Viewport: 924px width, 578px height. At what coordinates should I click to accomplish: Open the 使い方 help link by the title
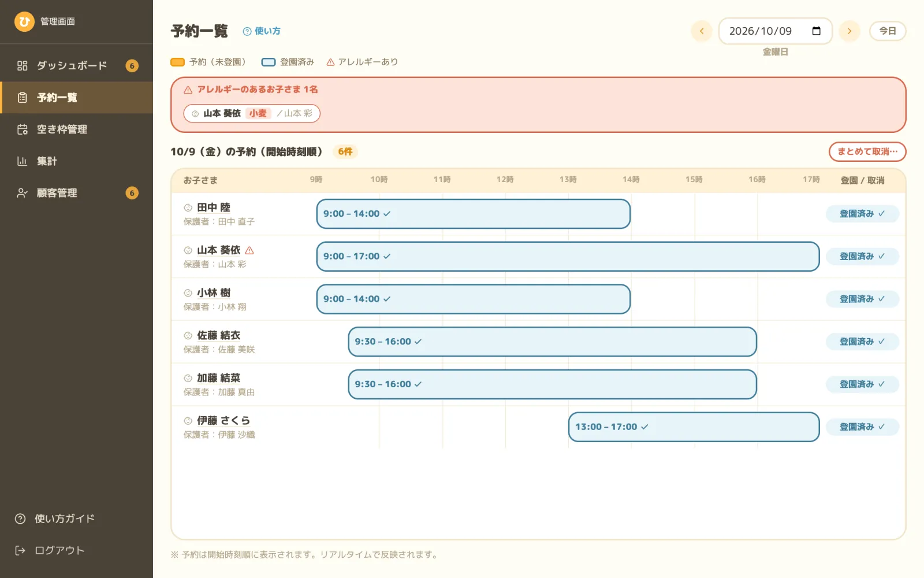pos(262,31)
